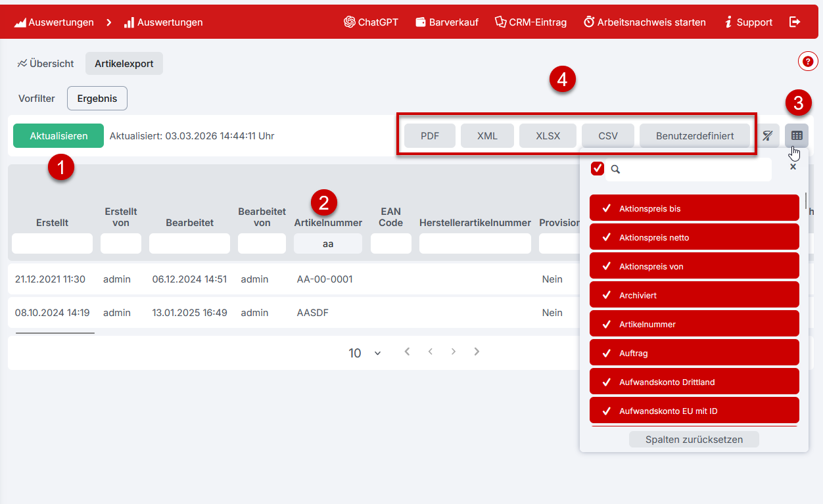Click the red help question mark icon
Viewport: 823px width, 504px height.
[808, 61]
